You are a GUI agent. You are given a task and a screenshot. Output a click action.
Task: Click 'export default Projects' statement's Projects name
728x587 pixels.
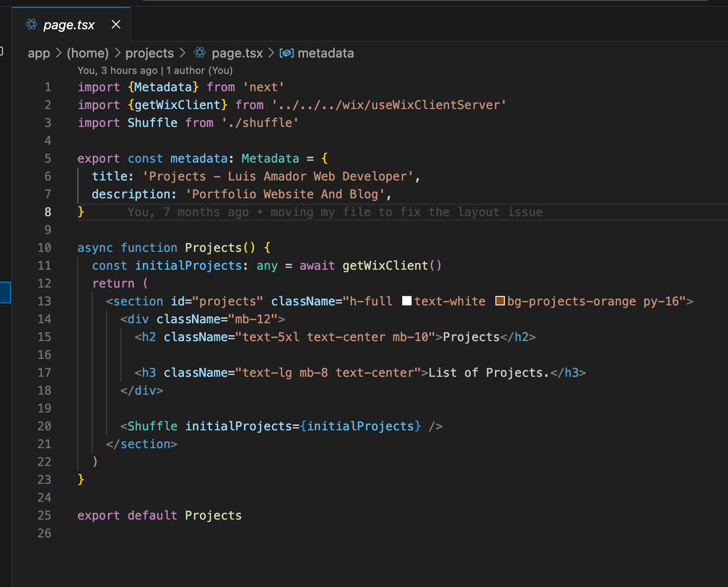pos(213,516)
